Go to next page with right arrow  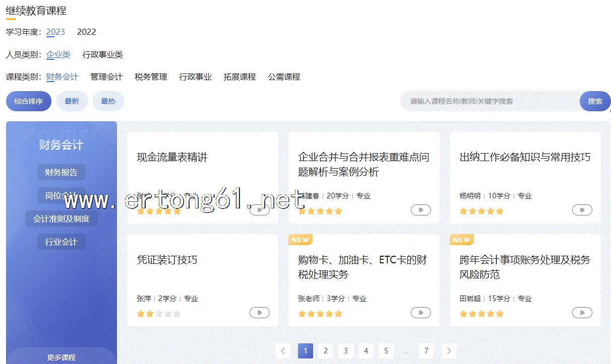448,351
